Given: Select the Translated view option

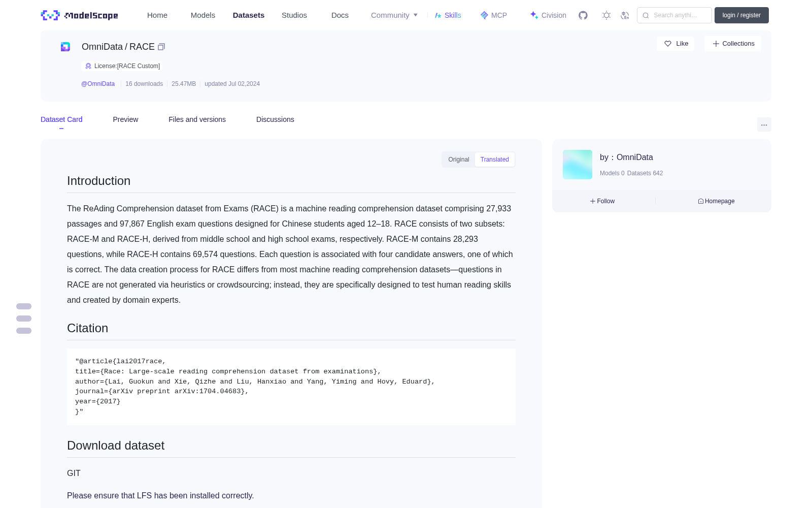Looking at the screenshot, I should 495,160.
